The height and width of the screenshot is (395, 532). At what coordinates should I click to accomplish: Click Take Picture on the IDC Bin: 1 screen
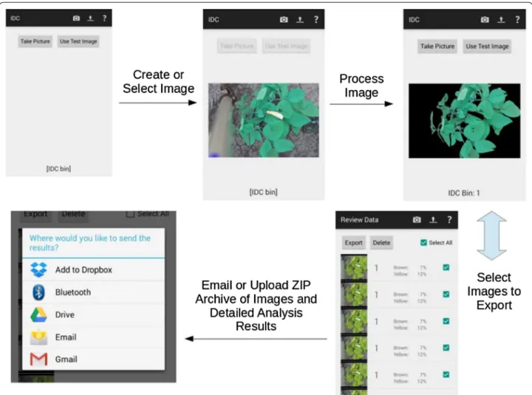coord(437,47)
